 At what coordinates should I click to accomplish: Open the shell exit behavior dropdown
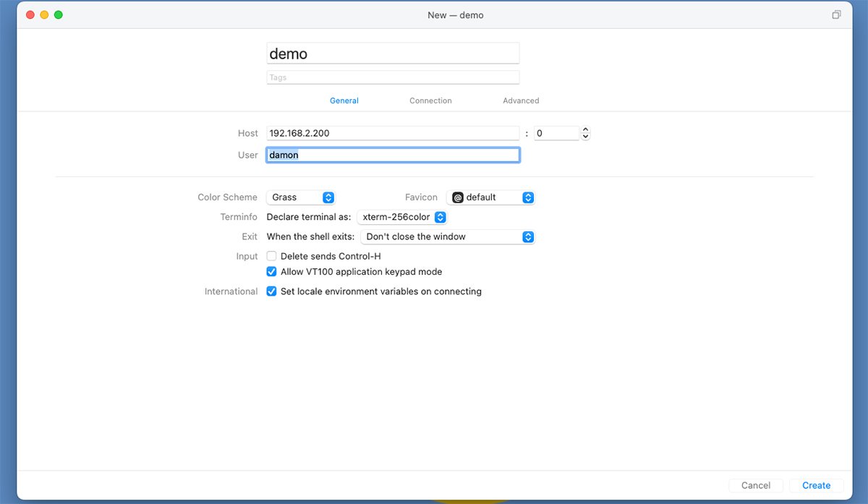click(448, 236)
